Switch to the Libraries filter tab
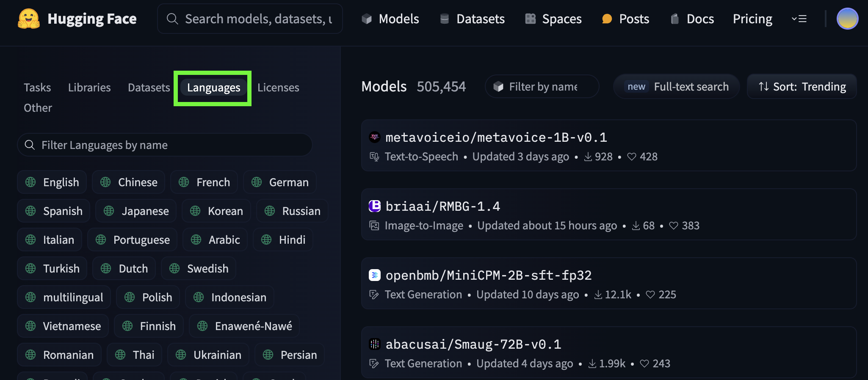Image resolution: width=868 pixels, height=380 pixels. pyautogui.click(x=89, y=88)
